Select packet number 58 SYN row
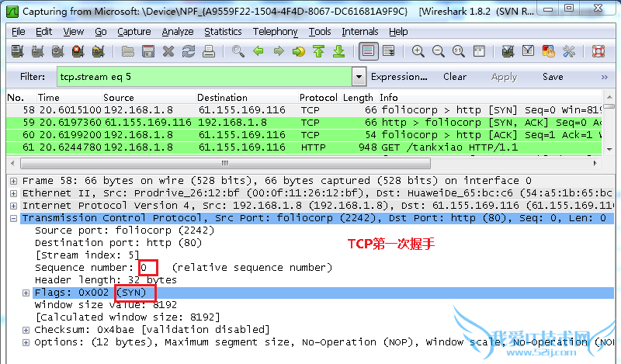The height and width of the screenshot is (364, 621). point(304,110)
